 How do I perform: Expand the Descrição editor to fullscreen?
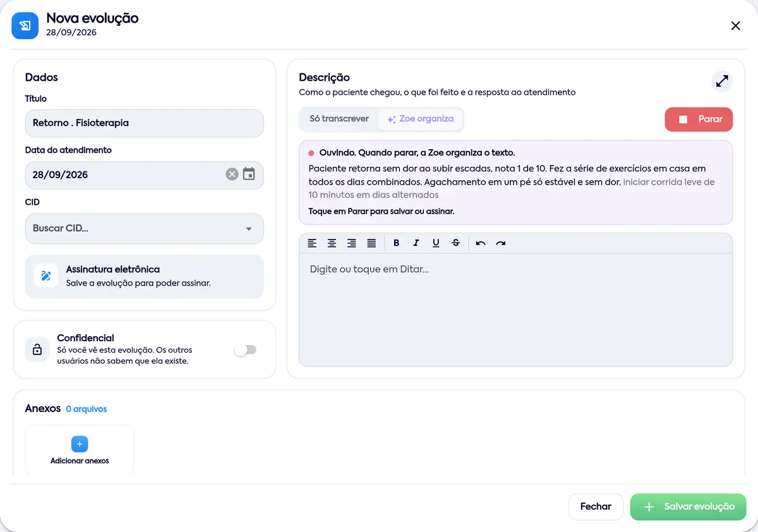coord(722,81)
